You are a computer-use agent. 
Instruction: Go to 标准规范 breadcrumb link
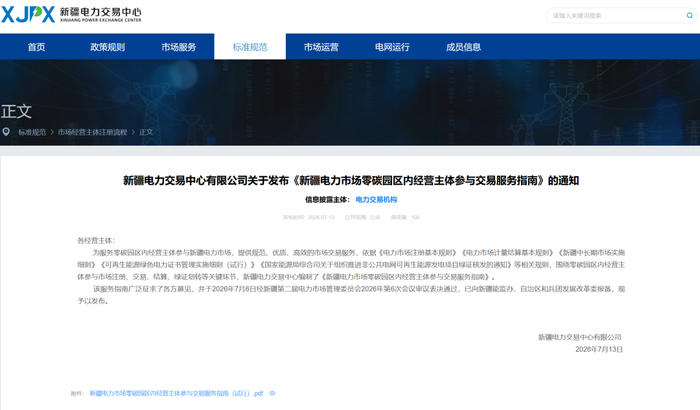[32, 132]
